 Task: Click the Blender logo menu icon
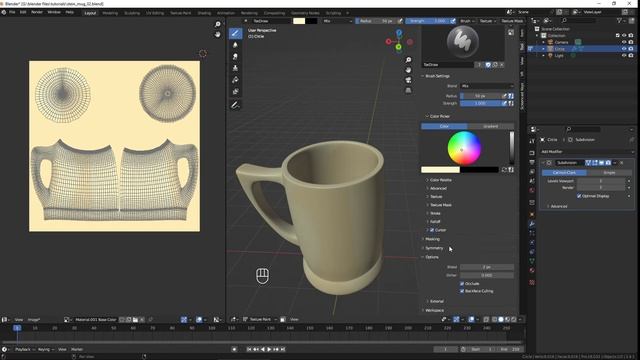click(4, 12)
